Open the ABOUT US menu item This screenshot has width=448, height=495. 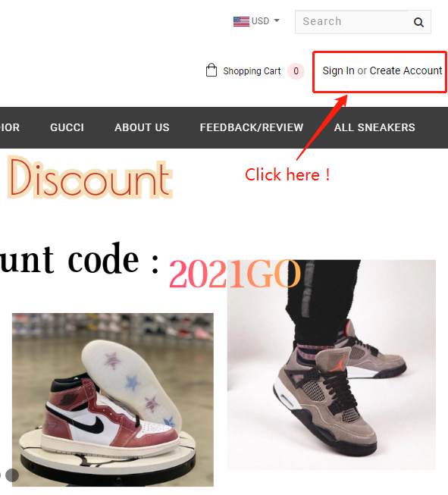tap(142, 127)
